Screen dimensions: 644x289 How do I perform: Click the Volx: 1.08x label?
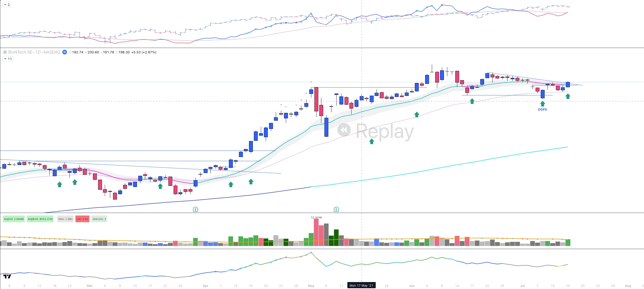(65, 219)
